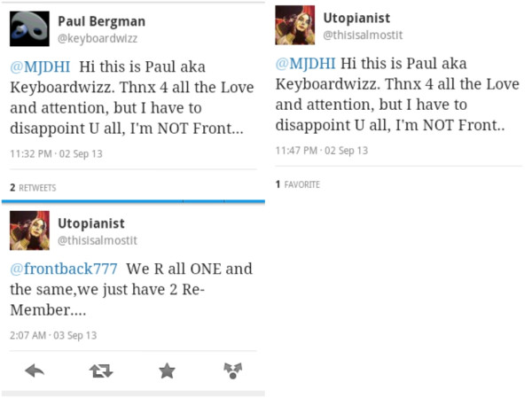View the 1 Favorite list

coord(297,184)
